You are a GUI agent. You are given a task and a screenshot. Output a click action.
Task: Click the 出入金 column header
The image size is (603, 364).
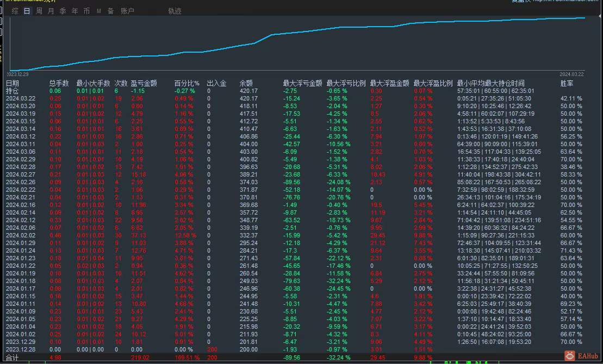(x=216, y=84)
